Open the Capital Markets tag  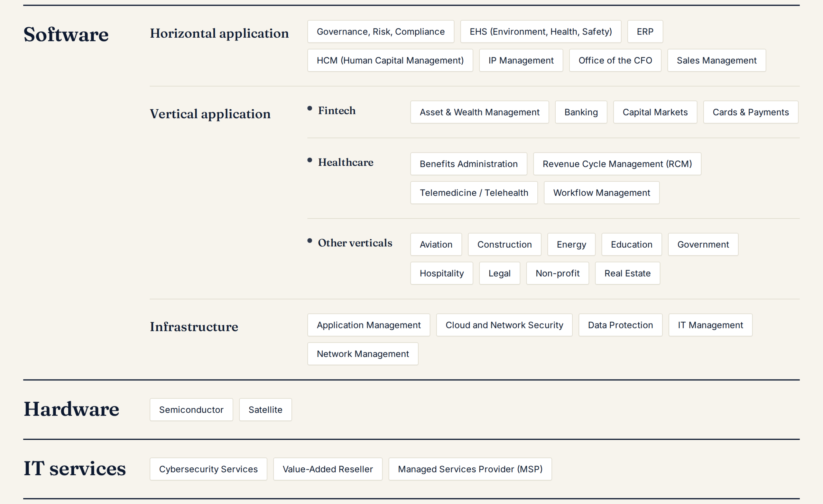pyautogui.click(x=655, y=112)
